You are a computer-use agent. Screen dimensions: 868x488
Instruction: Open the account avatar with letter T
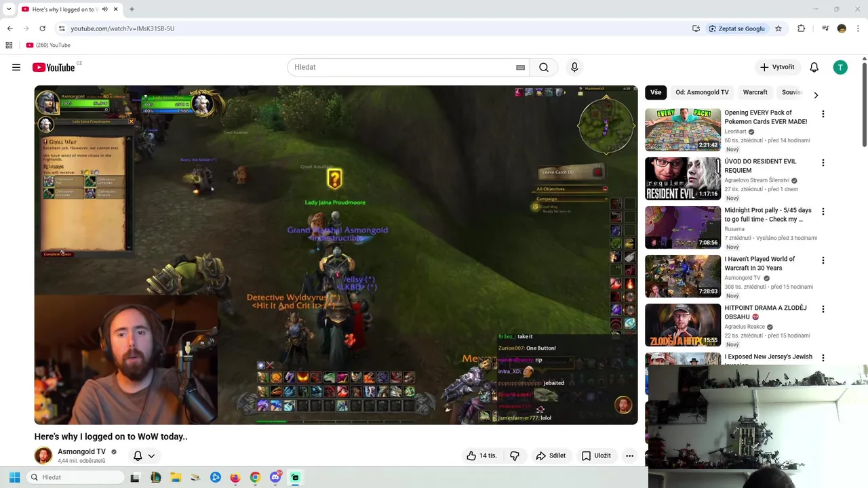[840, 67]
